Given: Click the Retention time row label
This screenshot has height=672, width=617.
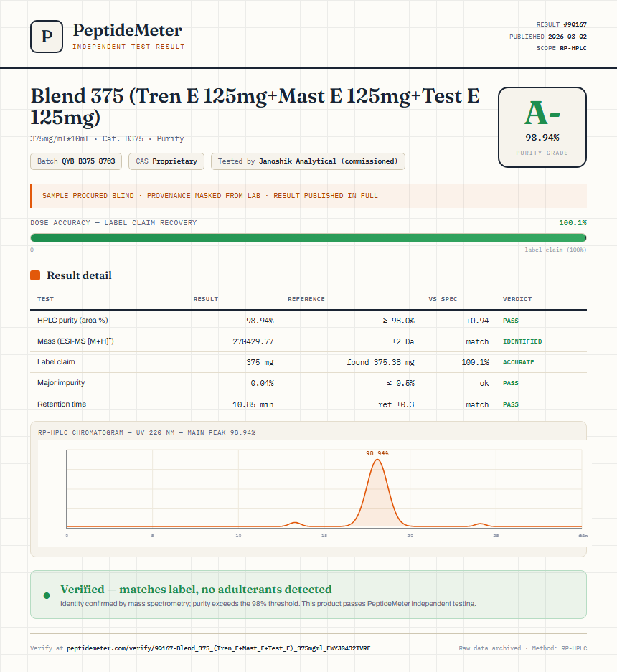Looking at the screenshot, I should (x=62, y=404).
